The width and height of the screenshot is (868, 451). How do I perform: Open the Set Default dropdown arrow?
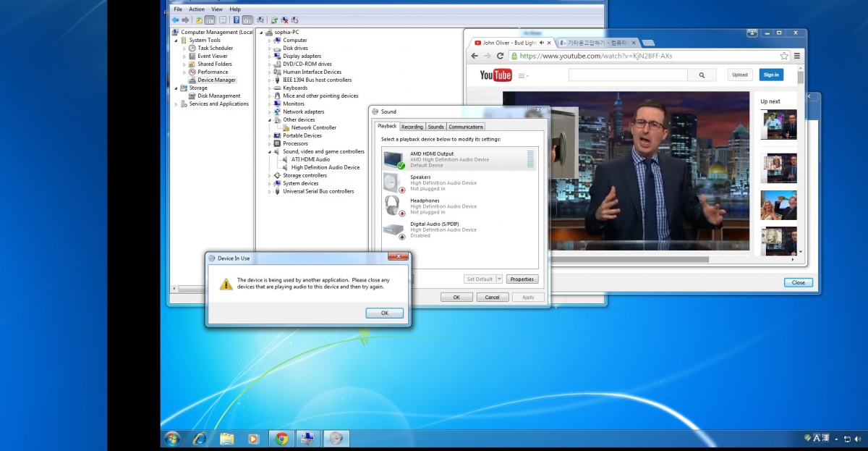pyautogui.click(x=498, y=279)
